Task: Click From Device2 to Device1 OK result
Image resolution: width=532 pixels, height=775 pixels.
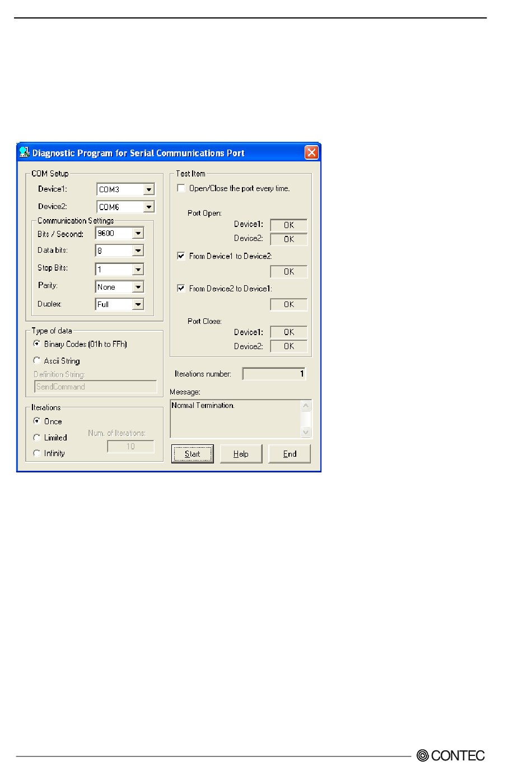Action: 289,304
